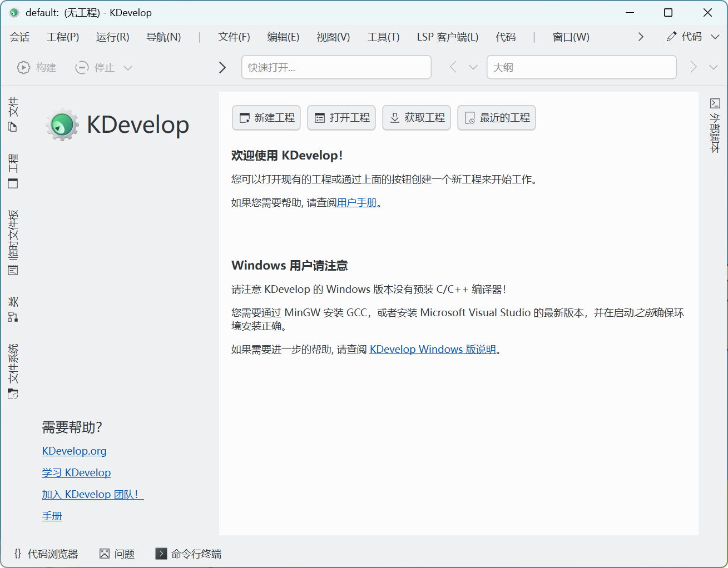Open the 工程 panel icon on the left

[12, 170]
